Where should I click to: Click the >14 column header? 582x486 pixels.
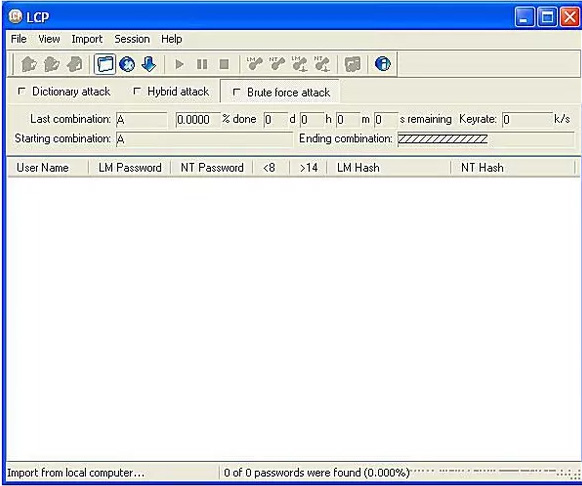pos(308,168)
